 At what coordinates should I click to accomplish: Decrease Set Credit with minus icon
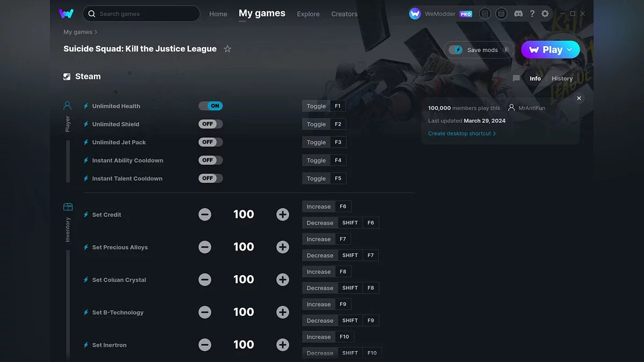[x=204, y=215]
